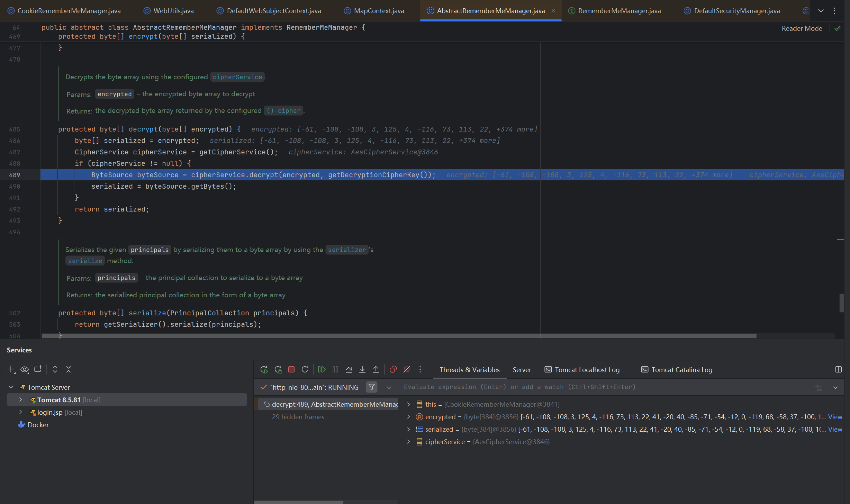850x504 pixels.
Task: Click the Step Into arrow icon
Action: point(362,369)
